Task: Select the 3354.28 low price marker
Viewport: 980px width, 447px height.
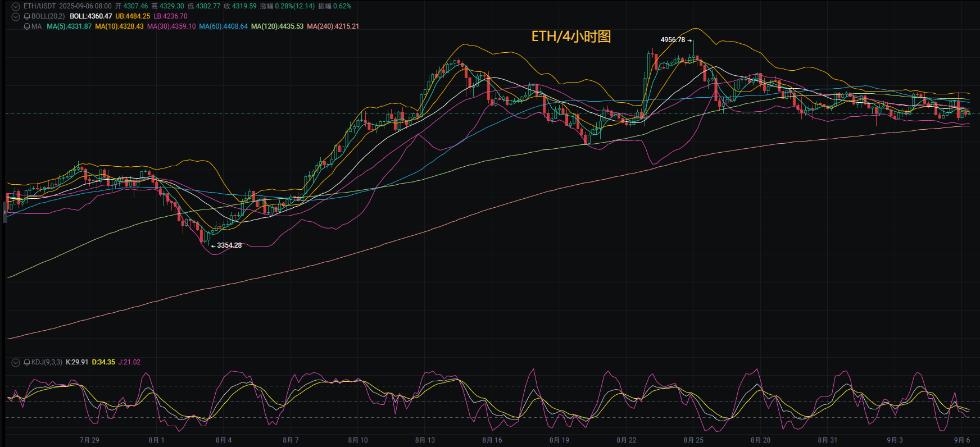Action: click(229, 245)
